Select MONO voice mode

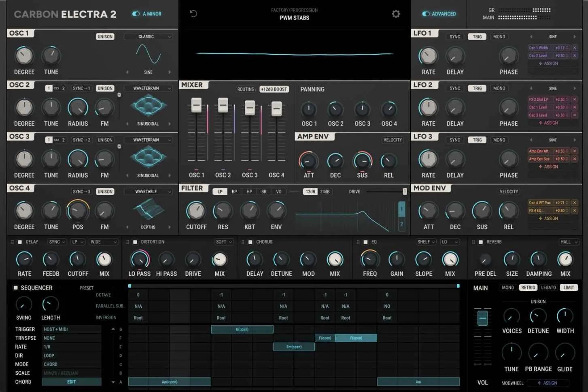(x=508, y=288)
